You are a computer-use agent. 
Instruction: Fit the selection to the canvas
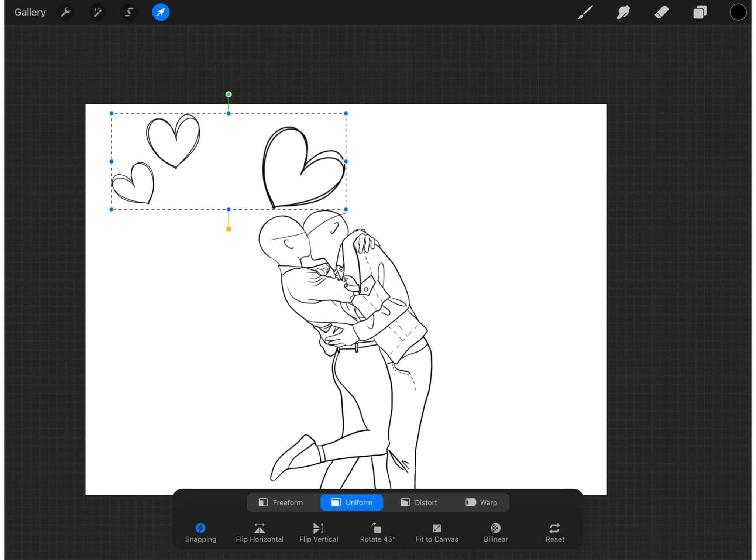[x=437, y=532]
